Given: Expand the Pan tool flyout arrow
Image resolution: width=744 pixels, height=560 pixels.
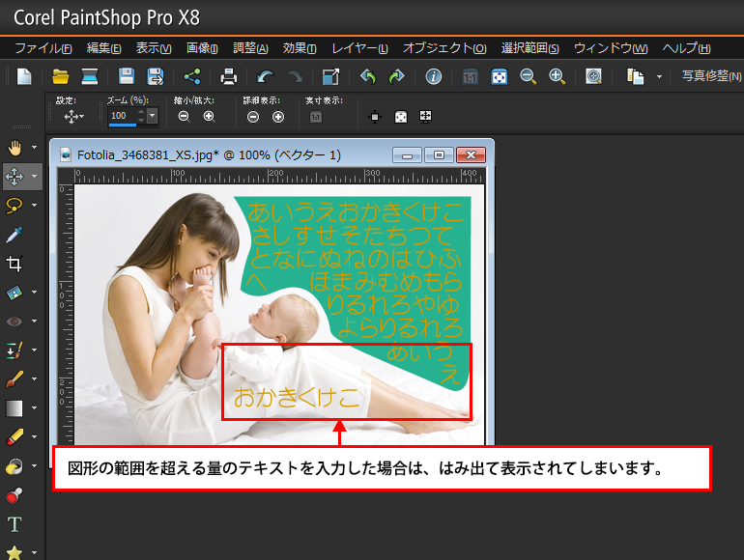Looking at the screenshot, I should point(34,148).
